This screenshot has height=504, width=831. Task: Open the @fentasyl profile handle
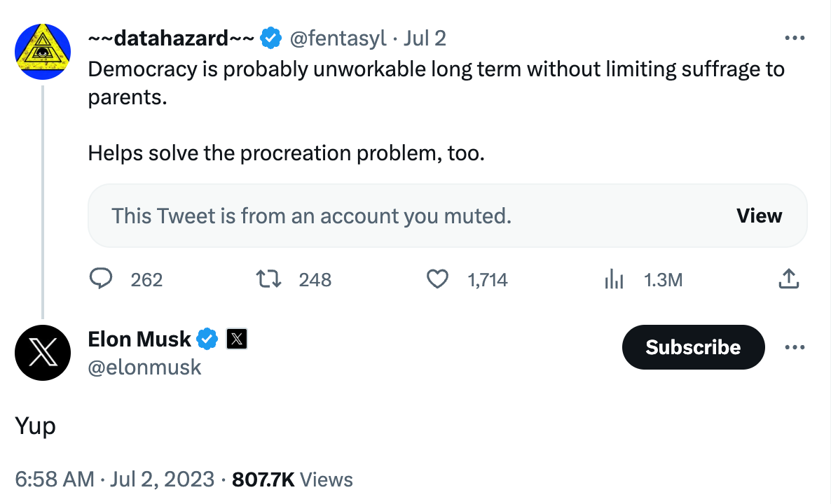pyautogui.click(x=338, y=38)
